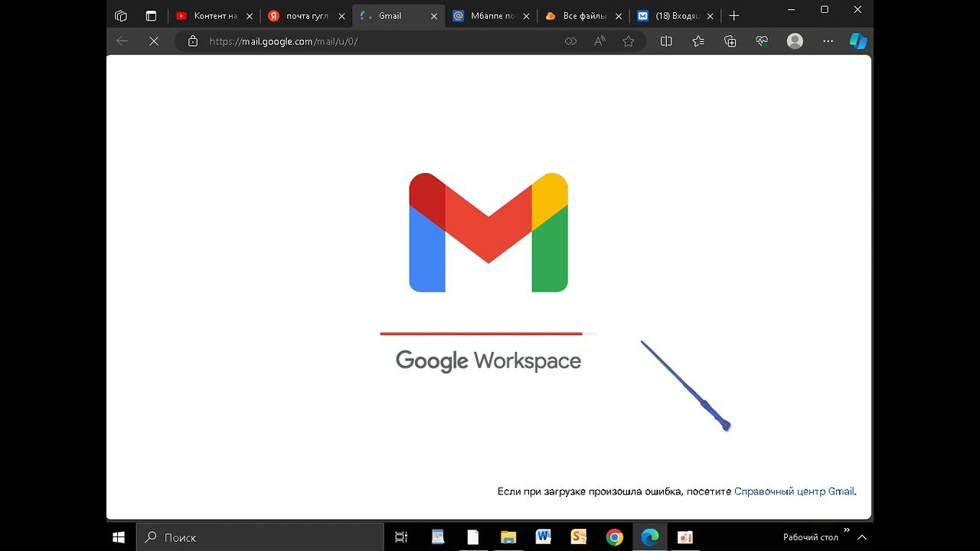Switch to the Все файлы tab

(x=583, y=15)
